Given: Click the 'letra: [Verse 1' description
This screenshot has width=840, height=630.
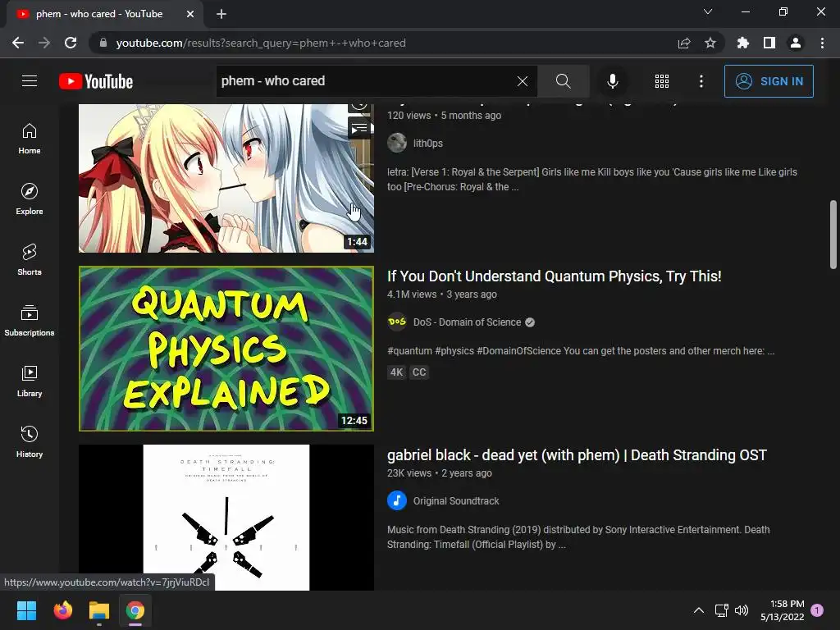Looking at the screenshot, I should pos(592,180).
